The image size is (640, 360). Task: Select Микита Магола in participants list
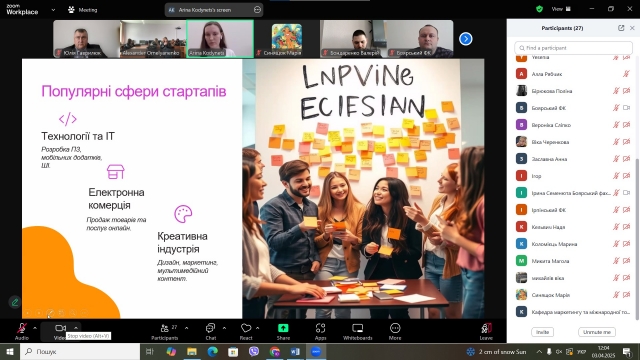point(571,261)
